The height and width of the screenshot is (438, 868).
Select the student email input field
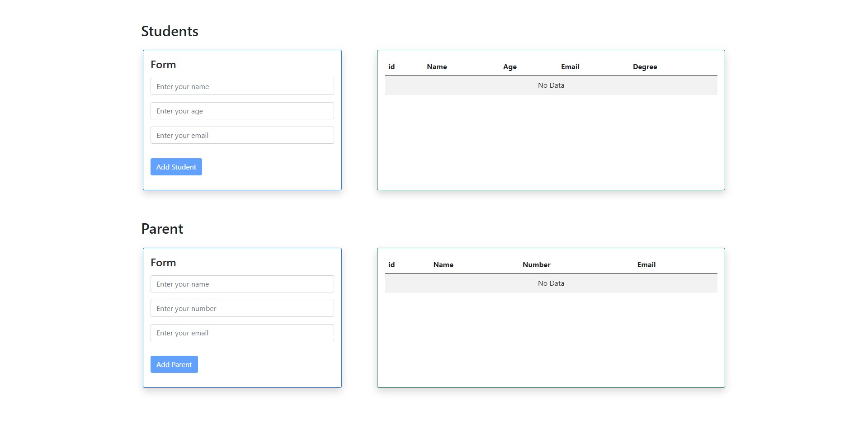tap(242, 135)
